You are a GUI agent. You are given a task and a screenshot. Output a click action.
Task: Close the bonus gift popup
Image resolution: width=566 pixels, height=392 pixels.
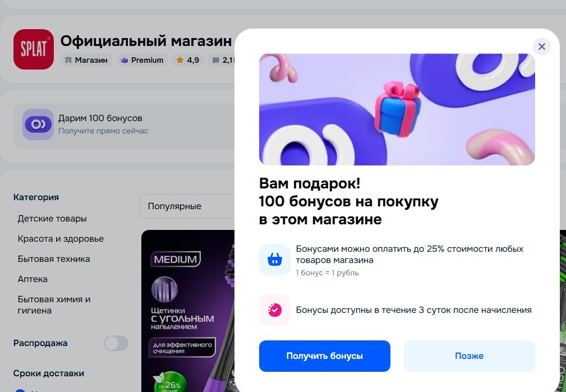point(541,47)
